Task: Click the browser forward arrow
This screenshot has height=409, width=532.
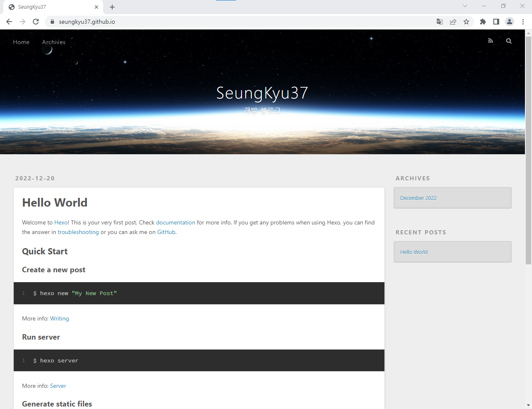Action: tap(22, 22)
